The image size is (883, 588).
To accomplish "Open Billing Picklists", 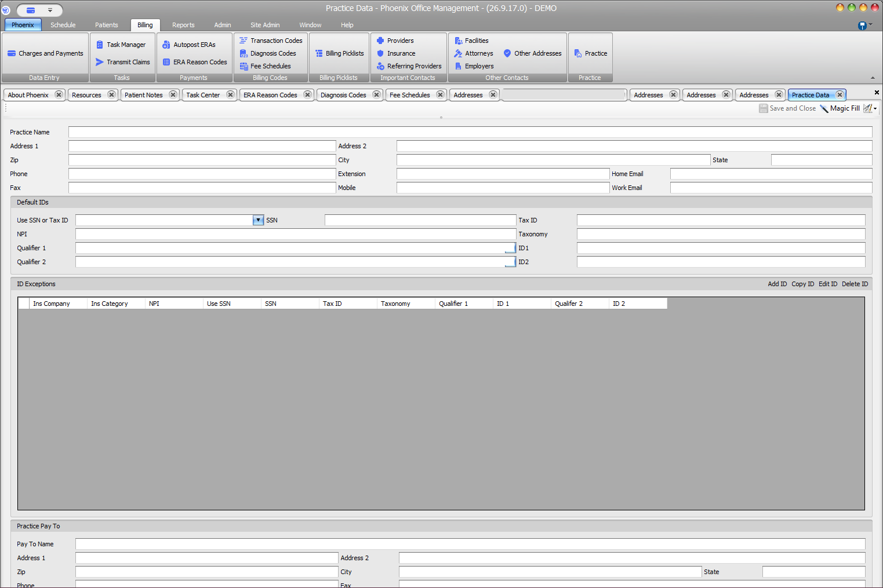I will 339,53.
